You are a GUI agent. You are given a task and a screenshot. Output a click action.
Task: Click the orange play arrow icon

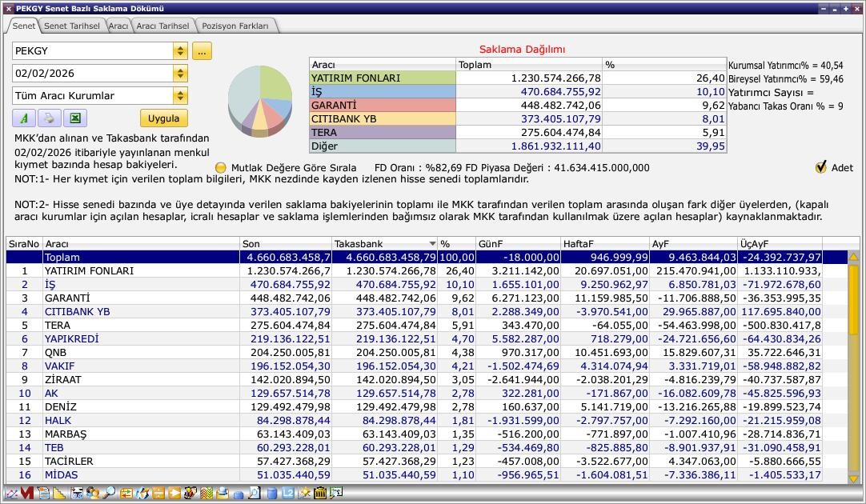pos(174,494)
